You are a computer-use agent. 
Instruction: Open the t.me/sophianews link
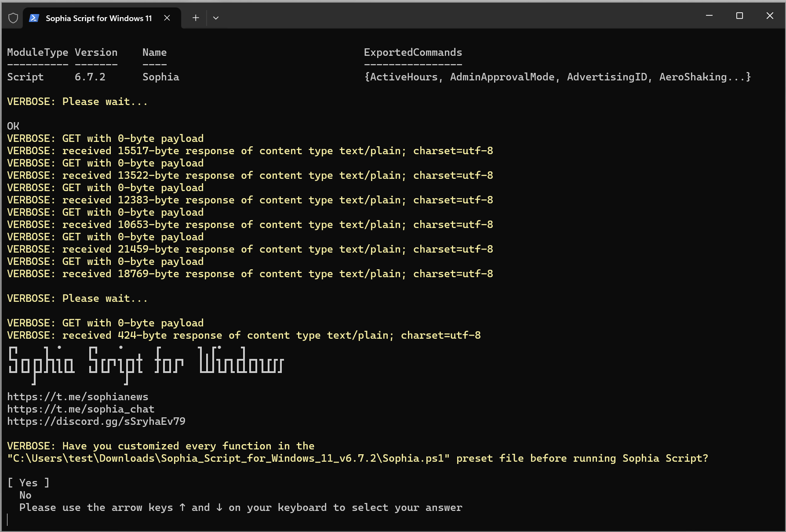pyautogui.click(x=77, y=397)
